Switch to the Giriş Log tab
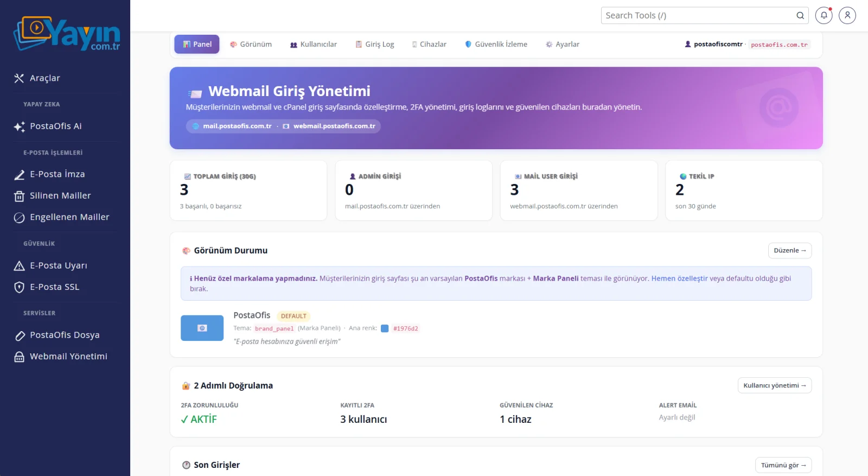The width and height of the screenshot is (868, 476). click(375, 45)
